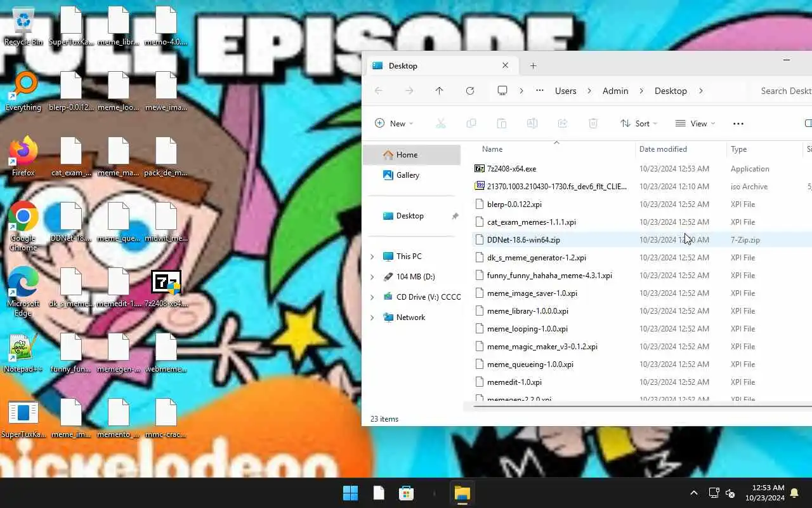Open the New item dropdown
Screen dimensions: 812x508
coord(394,123)
